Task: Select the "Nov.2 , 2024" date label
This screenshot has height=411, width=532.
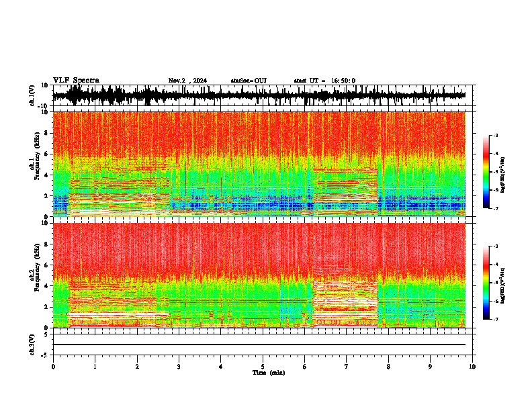Action: (187, 81)
